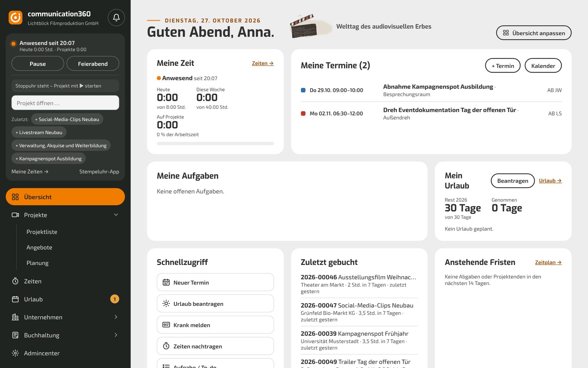Screen dimensions: 588x368
Task: Click Urlaub beantragen quick access button
Action: pyautogui.click(x=215, y=304)
